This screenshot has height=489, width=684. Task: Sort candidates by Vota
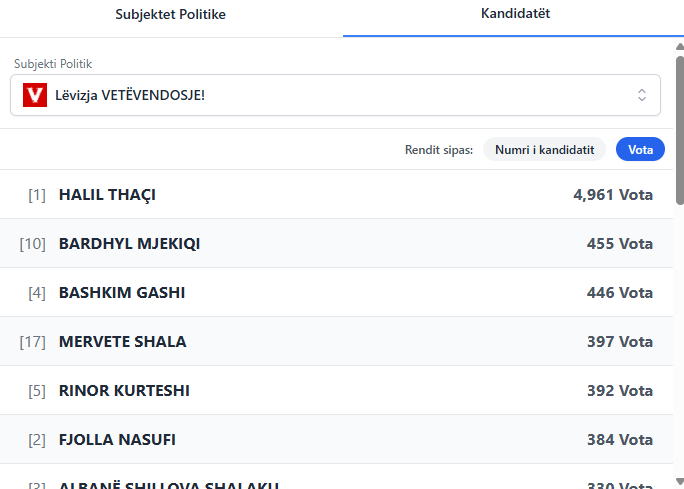(x=640, y=149)
